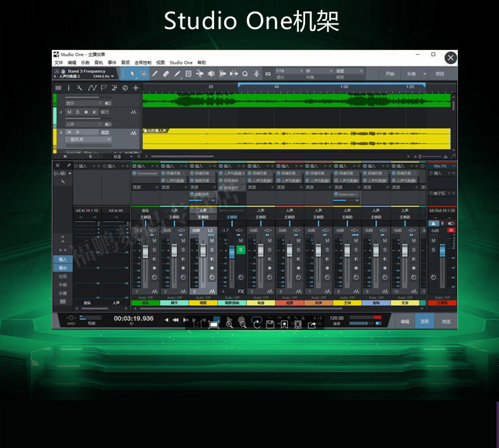This screenshot has width=499, height=448.
Task: Toggle the green Solo button on mixer channel 4
Action: coord(241,250)
